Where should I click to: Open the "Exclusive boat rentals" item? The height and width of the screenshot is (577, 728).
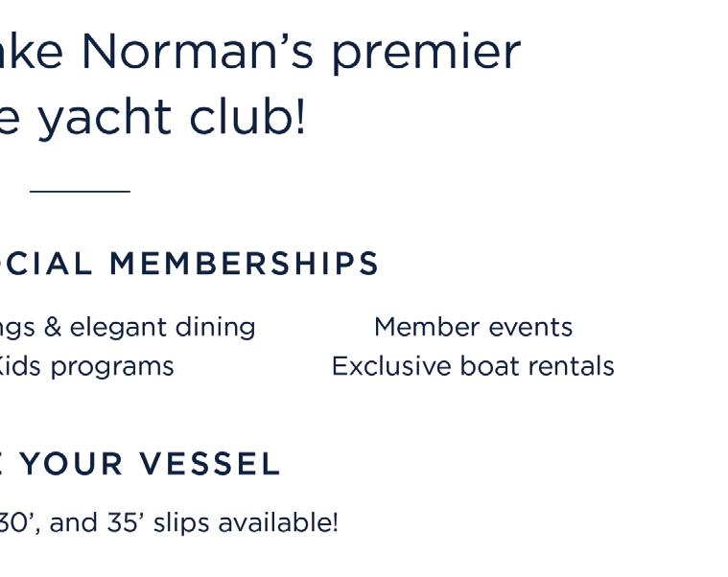click(x=473, y=366)
